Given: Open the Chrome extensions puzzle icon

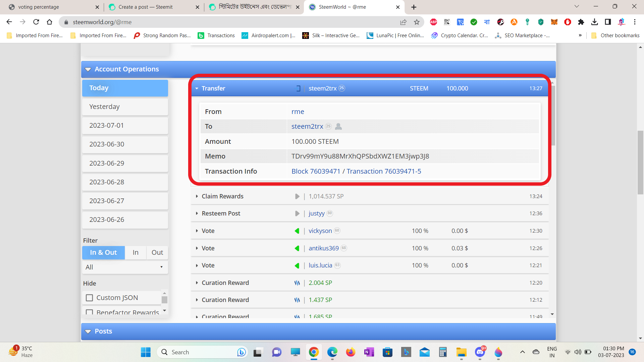Looking at the screenshot, I should pyautogui.click(x=581, y=22).
